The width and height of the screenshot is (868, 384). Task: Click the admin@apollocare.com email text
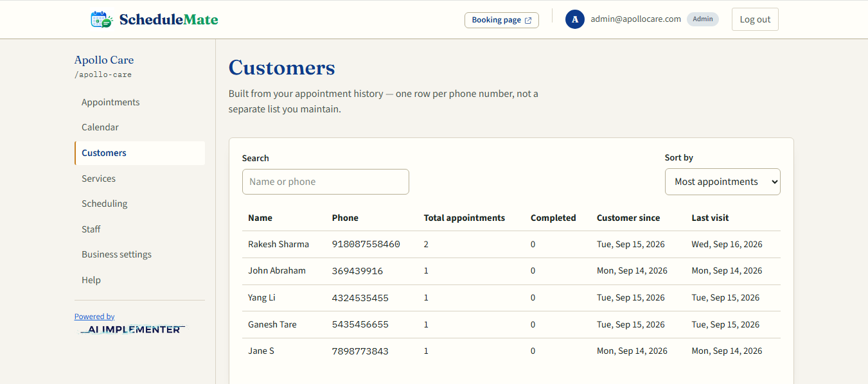[x=636, y=19]
